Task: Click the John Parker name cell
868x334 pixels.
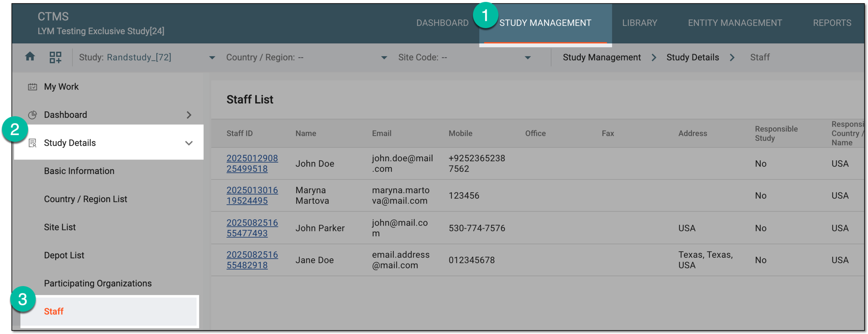Action: point(320,228)
